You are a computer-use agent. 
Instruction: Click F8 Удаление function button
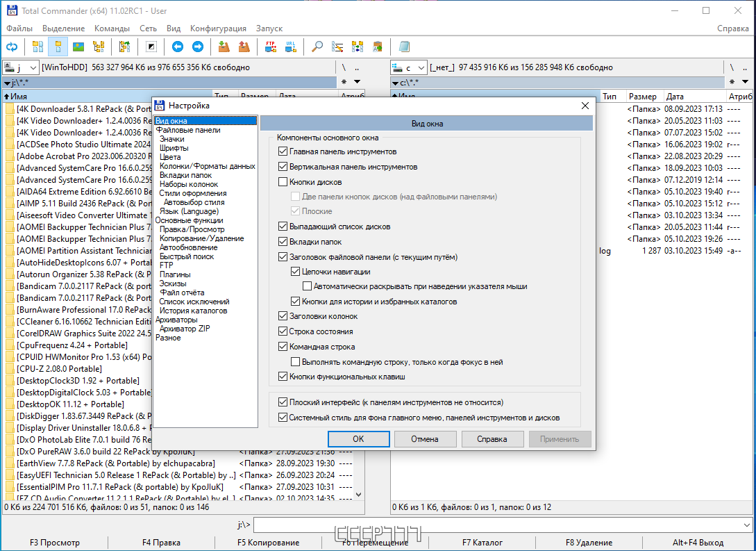(x=589, y=543)
